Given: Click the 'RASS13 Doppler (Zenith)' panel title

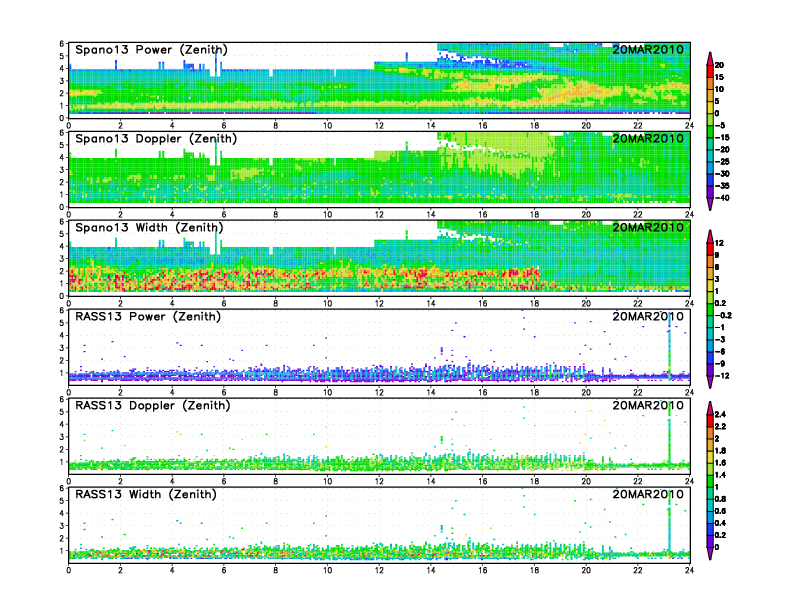Looking at the screenshot, I should [153, 405].
